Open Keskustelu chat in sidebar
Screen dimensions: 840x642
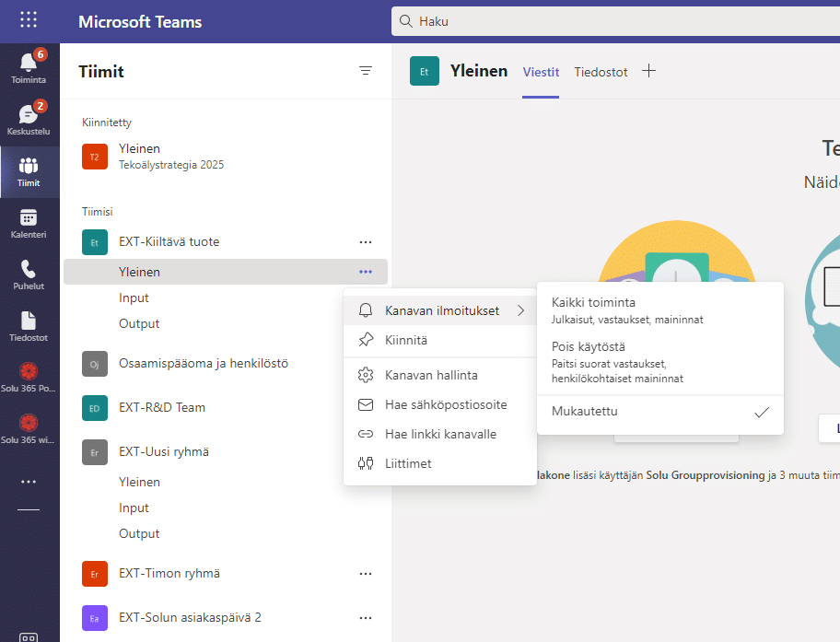pos(29,119)
